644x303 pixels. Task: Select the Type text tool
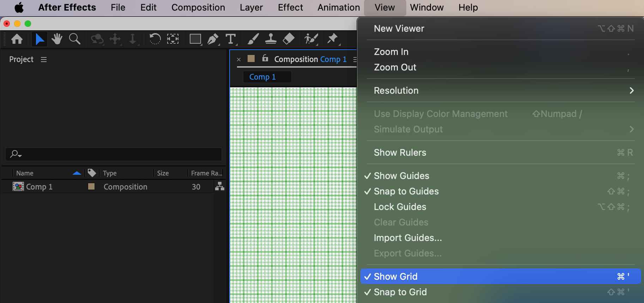[231, 39]
